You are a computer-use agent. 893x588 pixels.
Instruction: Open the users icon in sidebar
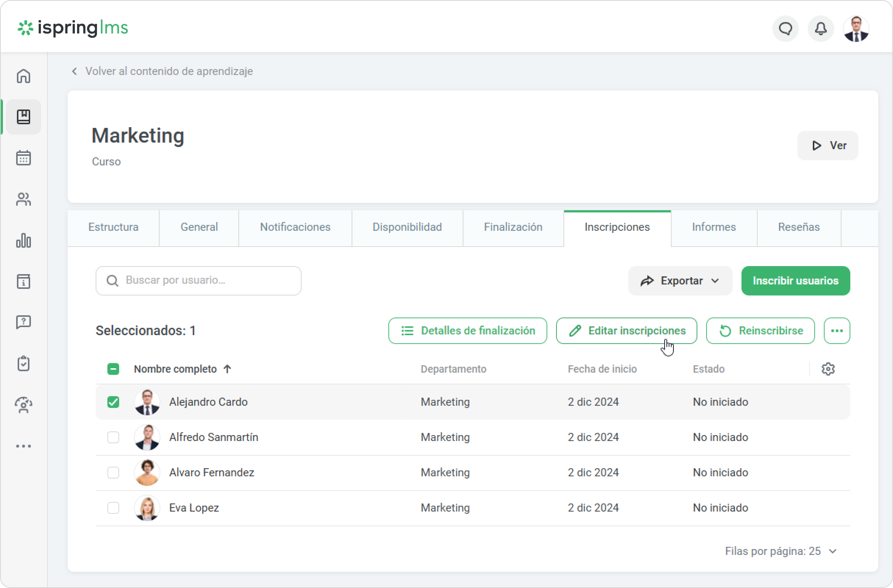23,199
